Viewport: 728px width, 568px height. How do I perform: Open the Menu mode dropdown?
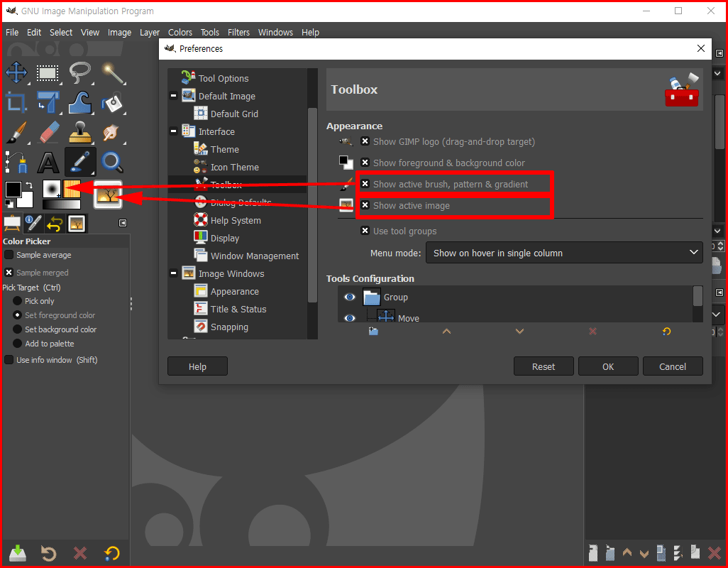click(564, 253)
